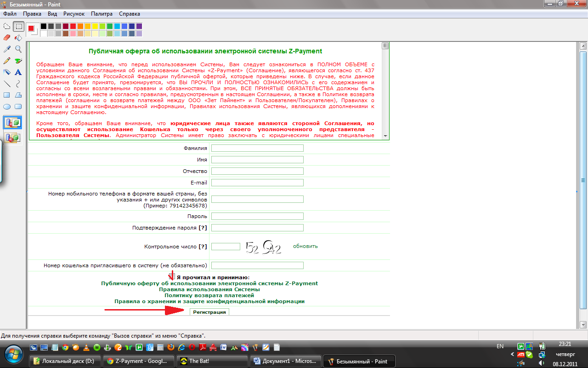
Task: Switch to Z-Payment Google Chrome taskbar button
Action: point(139,361)
